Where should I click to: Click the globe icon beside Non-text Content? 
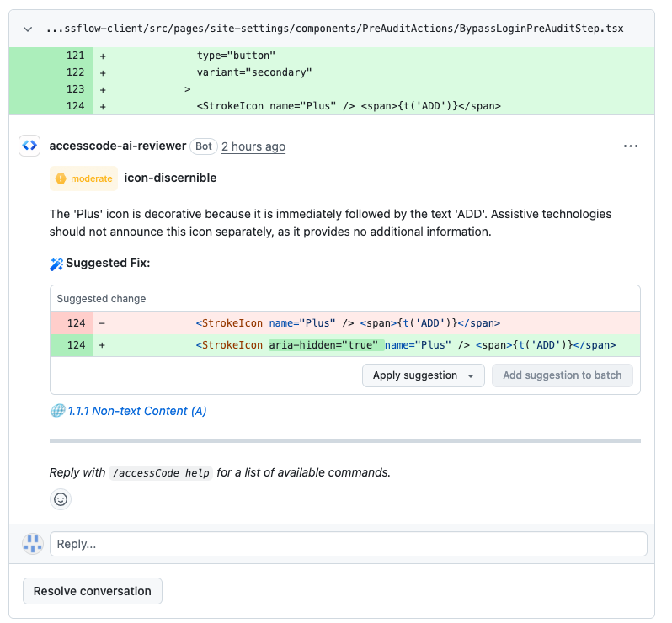[x=57, y=411]
